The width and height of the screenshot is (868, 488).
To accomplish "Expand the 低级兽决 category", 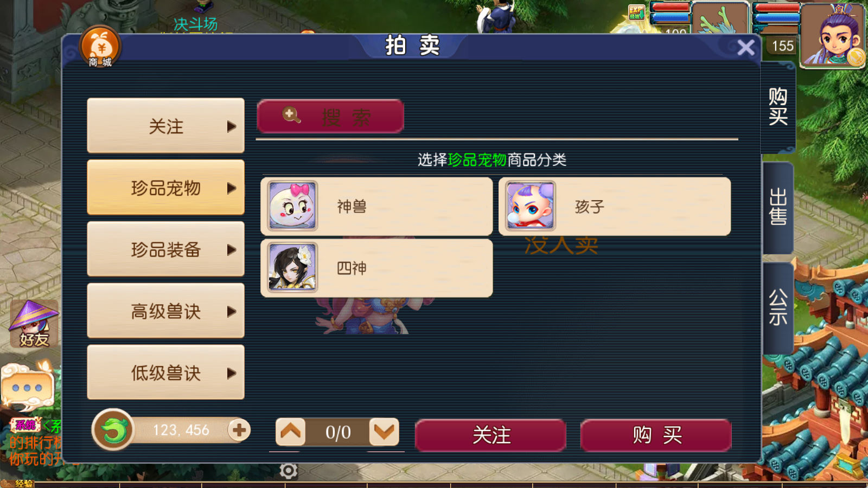I will [x=165, y=373].
